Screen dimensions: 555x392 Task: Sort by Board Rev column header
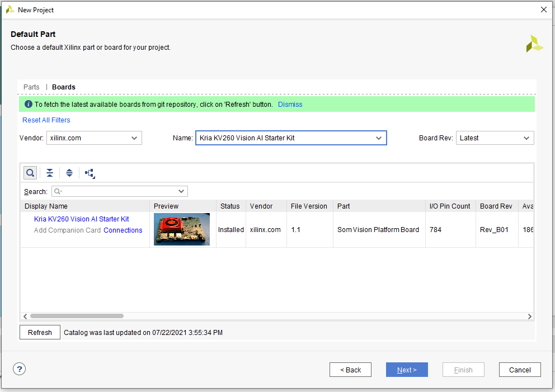497,206
